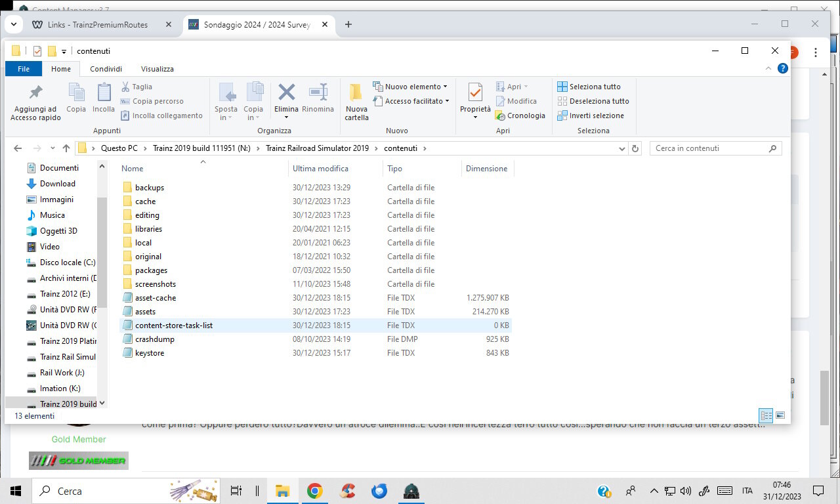
Task: Click Cronologia history button
Action: (520, 115)
